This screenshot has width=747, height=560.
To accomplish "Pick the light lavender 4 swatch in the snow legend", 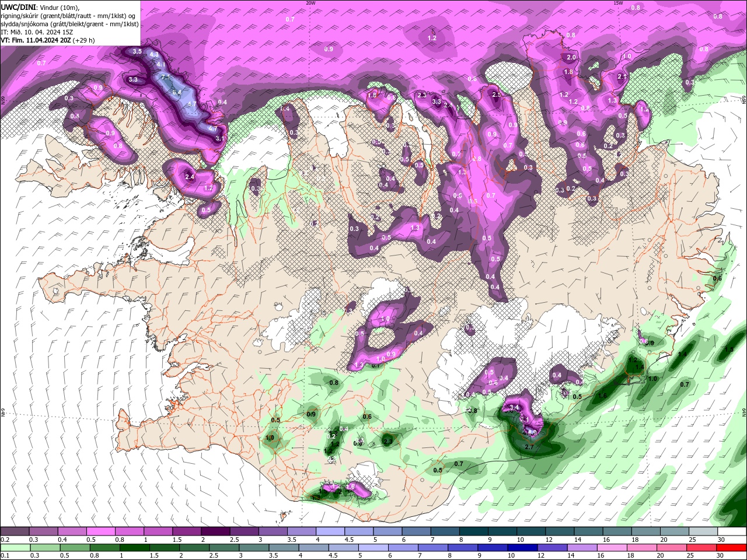I will 330,531.
